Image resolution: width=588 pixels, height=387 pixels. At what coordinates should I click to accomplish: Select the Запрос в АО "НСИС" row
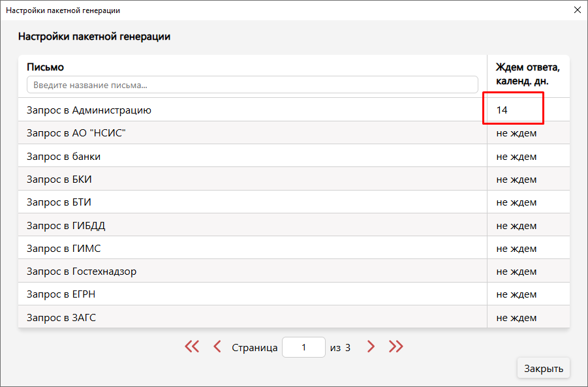point(76,133)
